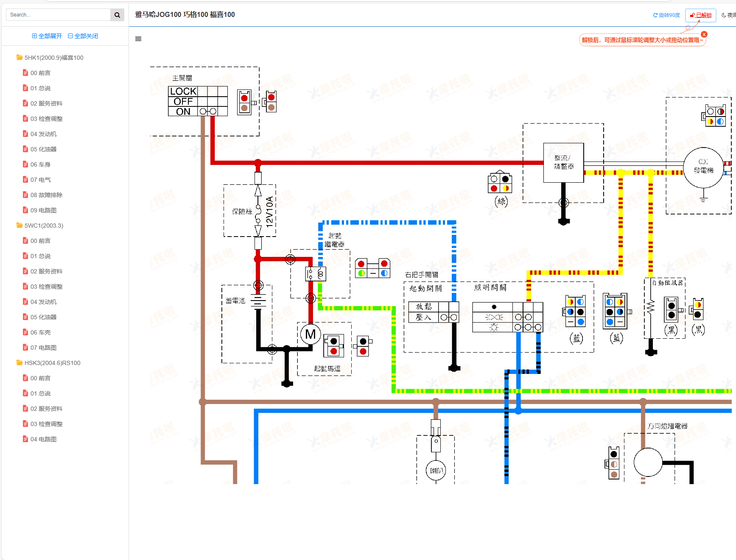Image resolution: width=736 pixels, height=560 pixels.
Task: Select 03 检查调整 under 5WC1 folder
Action: [46, 287]
